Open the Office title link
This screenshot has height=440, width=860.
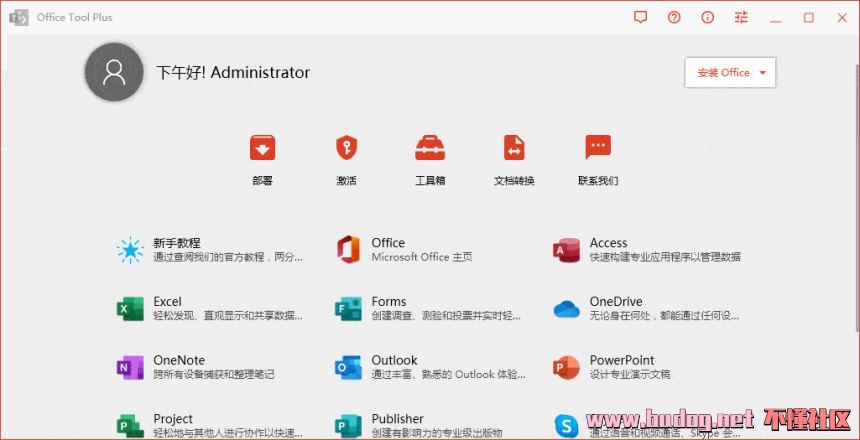point(388,243)
